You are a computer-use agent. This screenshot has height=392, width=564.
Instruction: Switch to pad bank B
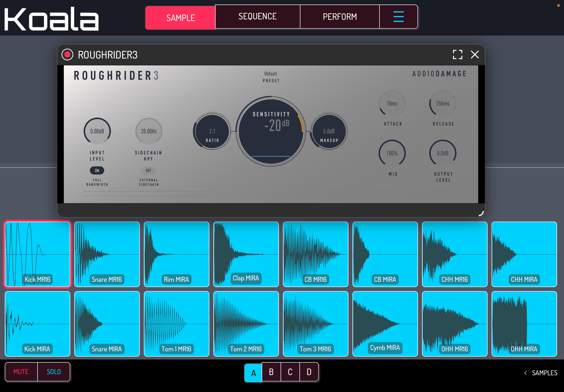pos(271,372)
